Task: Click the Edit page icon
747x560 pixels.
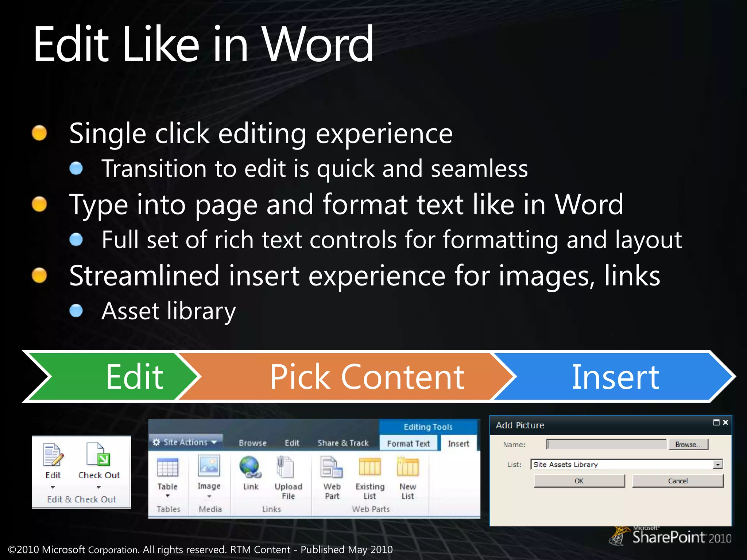Action: (x=53, y=455)
